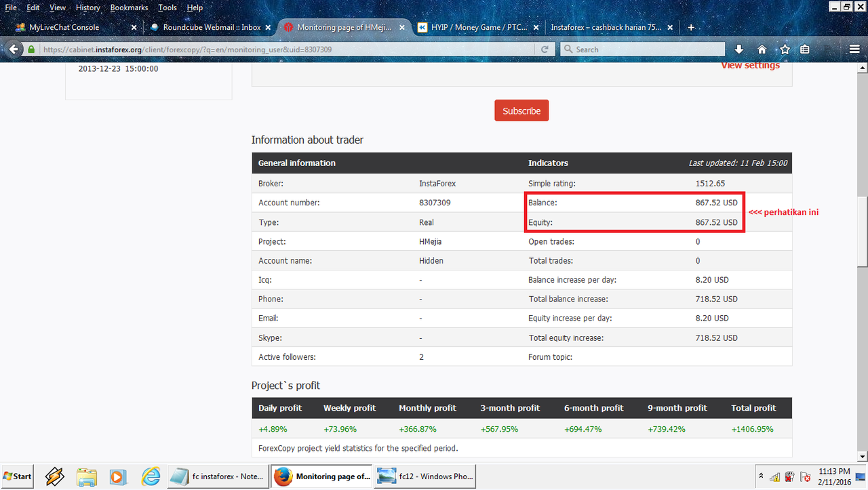
Task: Reload the page with the refresh icon
Action: pos(545,49)
